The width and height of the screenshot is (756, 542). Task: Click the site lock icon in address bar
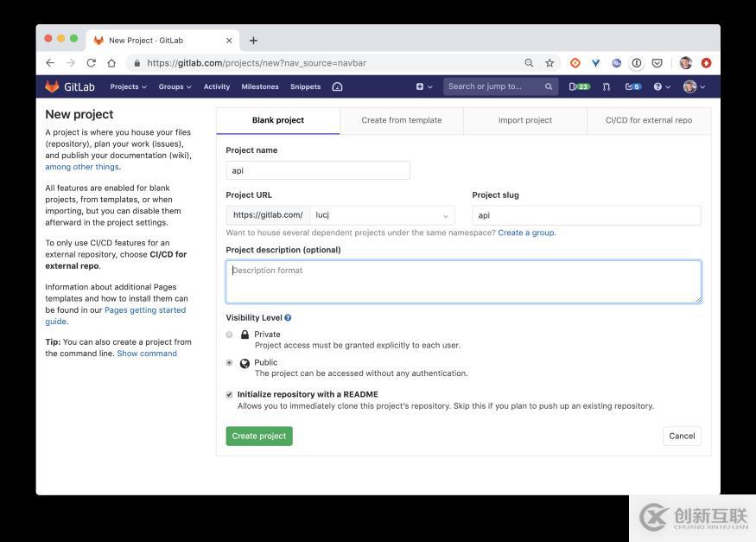(x=137, y=63)
